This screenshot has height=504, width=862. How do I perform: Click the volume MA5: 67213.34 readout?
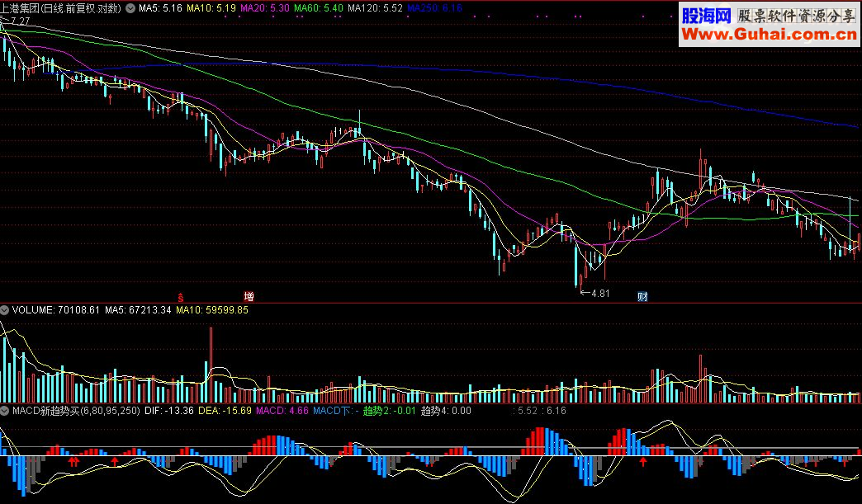138,310
